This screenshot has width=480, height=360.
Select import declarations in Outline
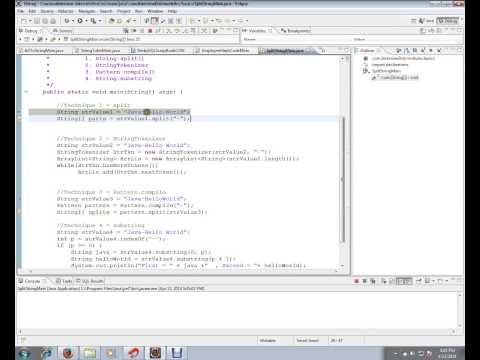pos(390,65)
